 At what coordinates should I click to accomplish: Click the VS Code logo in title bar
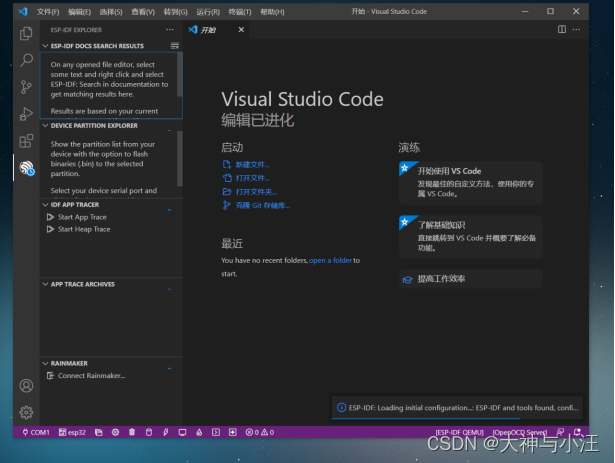[x=23, y=11]
